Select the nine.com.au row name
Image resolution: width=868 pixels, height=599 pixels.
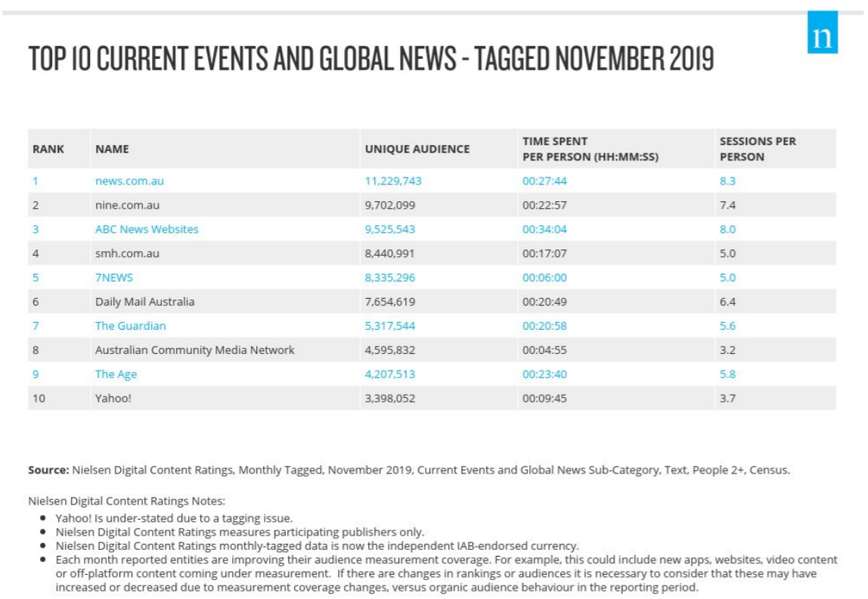pos(127,205)
